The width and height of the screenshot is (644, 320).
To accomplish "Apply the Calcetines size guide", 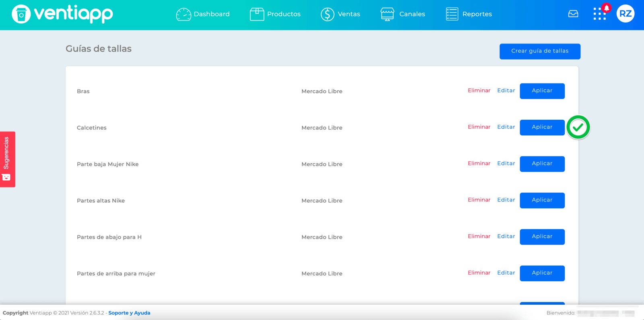I will pos(542,127).
